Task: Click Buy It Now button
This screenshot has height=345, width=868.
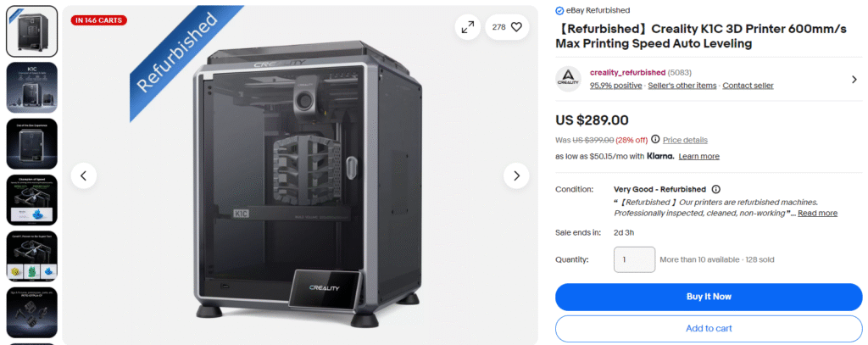Action: coord(709,297)
